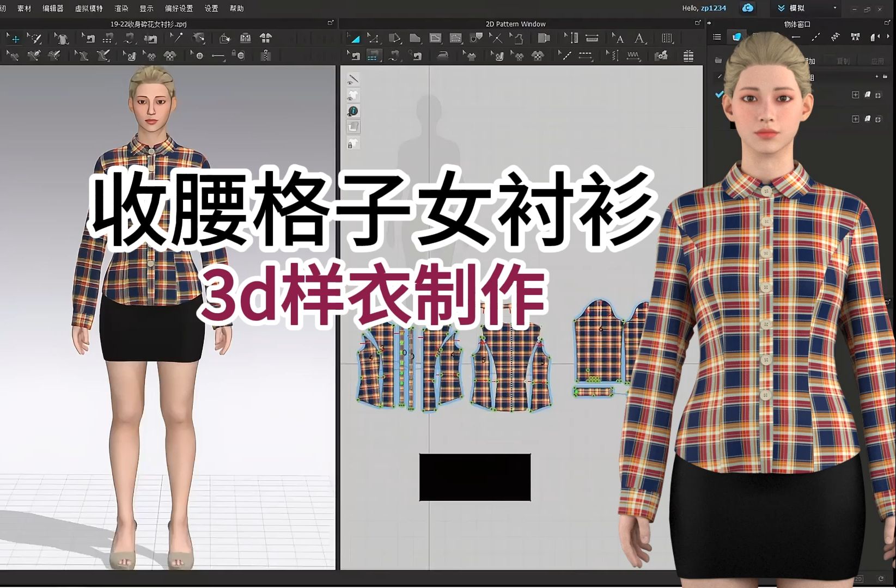The width and height of the screenshot is (896, 588).
Task: Open the 素材 menu
Action: 25,9
